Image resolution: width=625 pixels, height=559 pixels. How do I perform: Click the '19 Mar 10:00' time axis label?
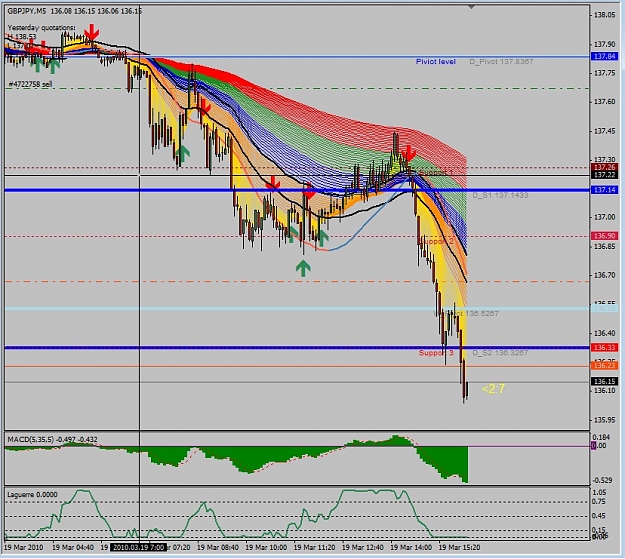(x=266, y=547)
